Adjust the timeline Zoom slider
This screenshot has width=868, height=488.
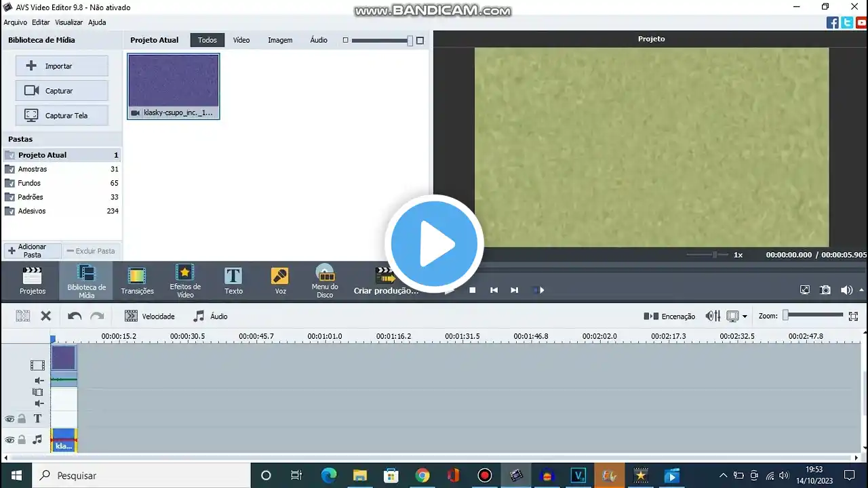(787, 315)
